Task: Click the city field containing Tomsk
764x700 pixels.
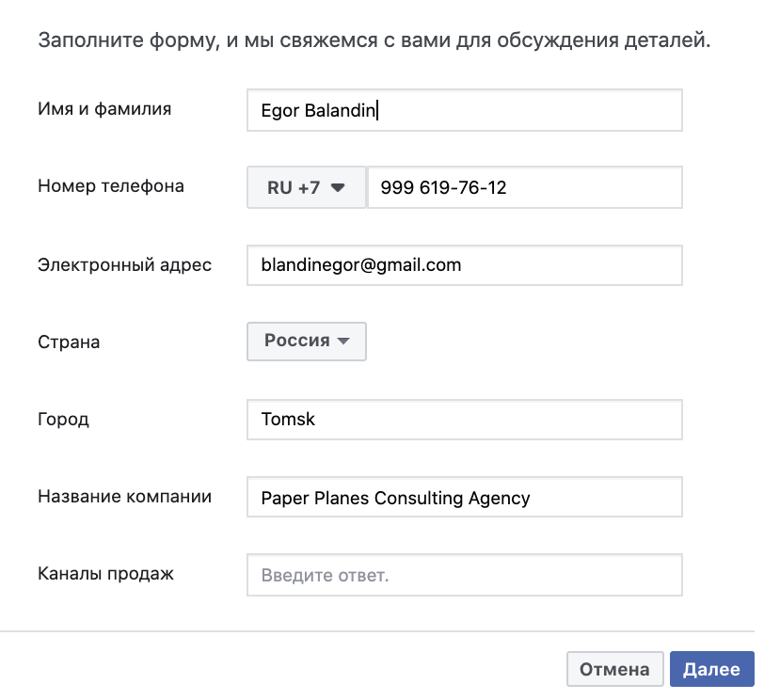Action: [x=464, y=420]
